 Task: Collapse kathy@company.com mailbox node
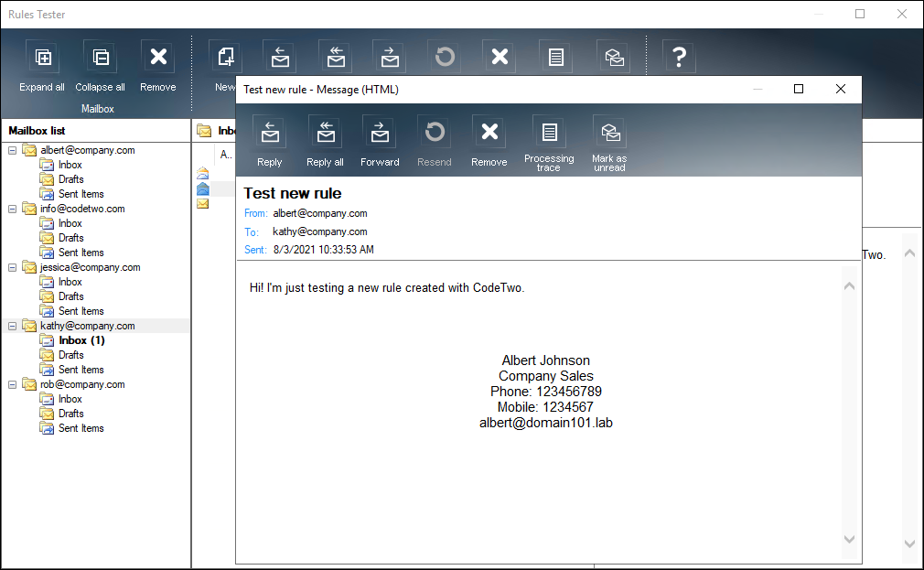(x=13, y=326)
